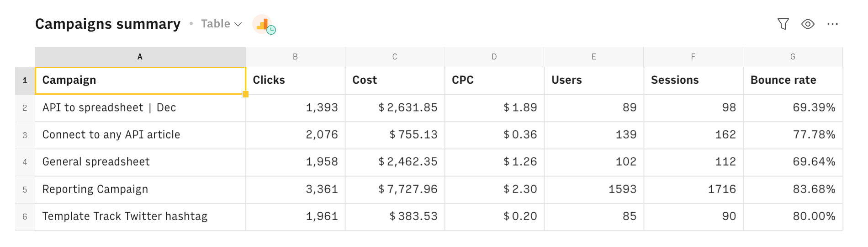Select column A header

(140, 57)
